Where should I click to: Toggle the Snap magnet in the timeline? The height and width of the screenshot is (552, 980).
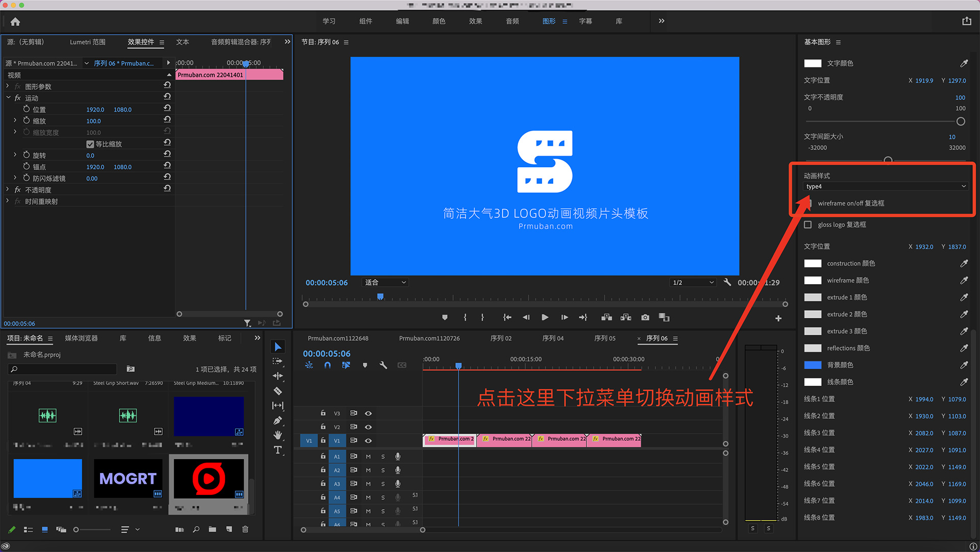pyautogui.click(x=327, y=365)
